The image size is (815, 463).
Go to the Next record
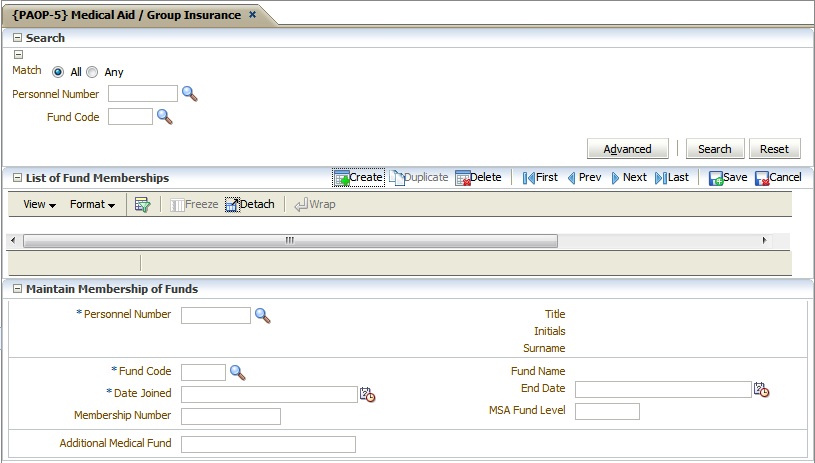click(629, 177)
